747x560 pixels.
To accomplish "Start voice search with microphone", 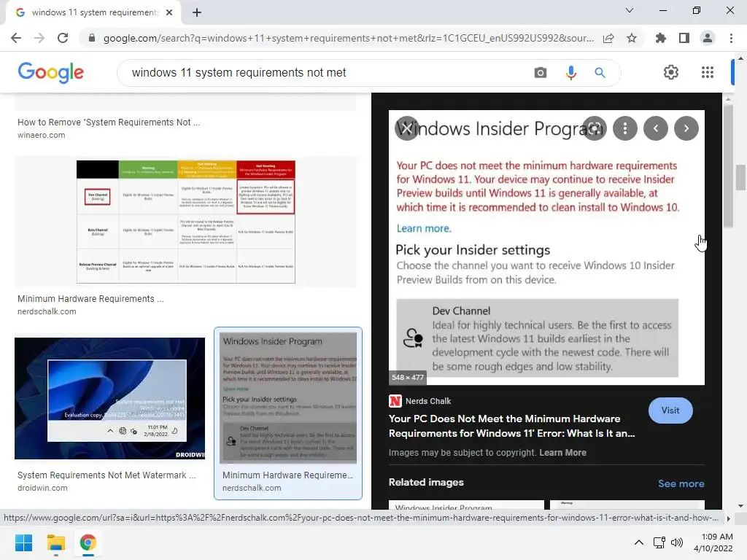I will point(570,72).
